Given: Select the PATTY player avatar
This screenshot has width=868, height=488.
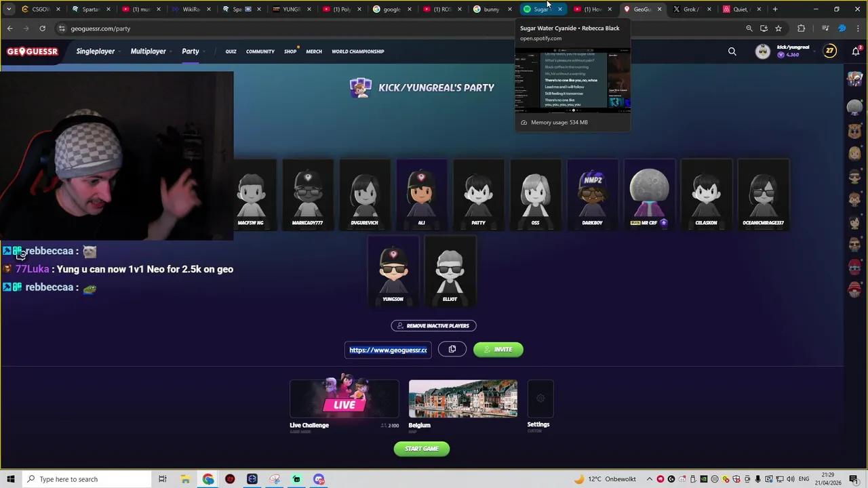Looking at the screenshot, I should [x=479, y=195].
